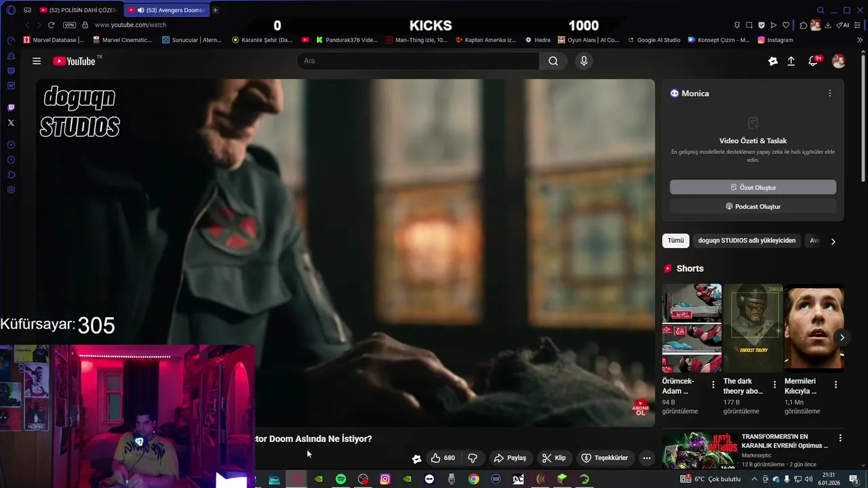This screenshot has height=488, width=868.
Task: Click the browser AI button
Action: [843, 25]
